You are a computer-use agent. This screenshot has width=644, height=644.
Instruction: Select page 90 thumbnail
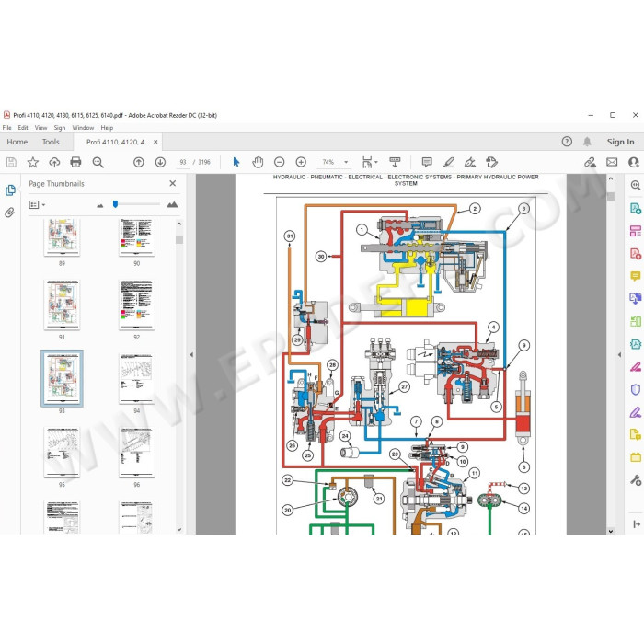pos(137,237)
